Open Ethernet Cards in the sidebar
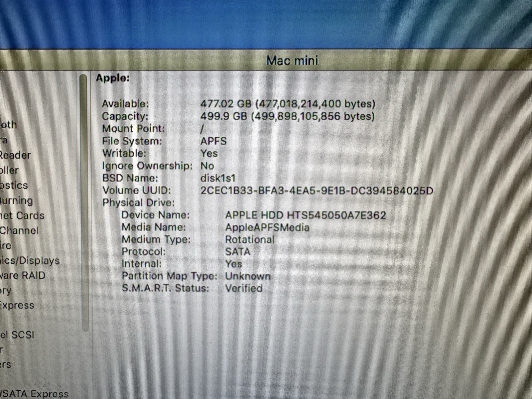The image size is (532, 399). 22,215
